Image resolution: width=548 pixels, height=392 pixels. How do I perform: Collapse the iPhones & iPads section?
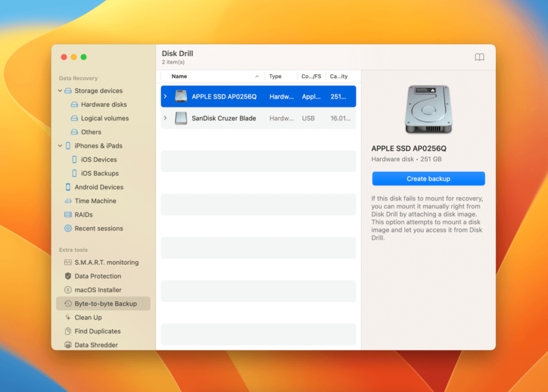tap(60, 146)
